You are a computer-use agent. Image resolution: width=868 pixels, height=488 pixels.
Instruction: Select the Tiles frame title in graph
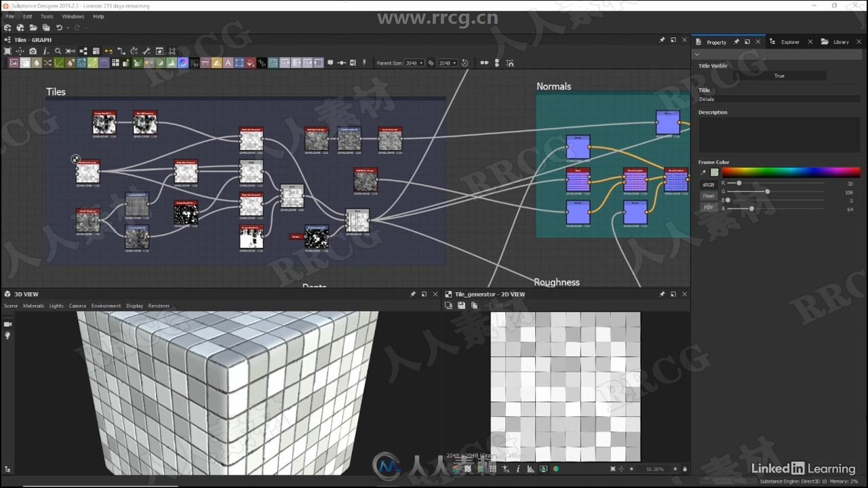coord(56,91)
